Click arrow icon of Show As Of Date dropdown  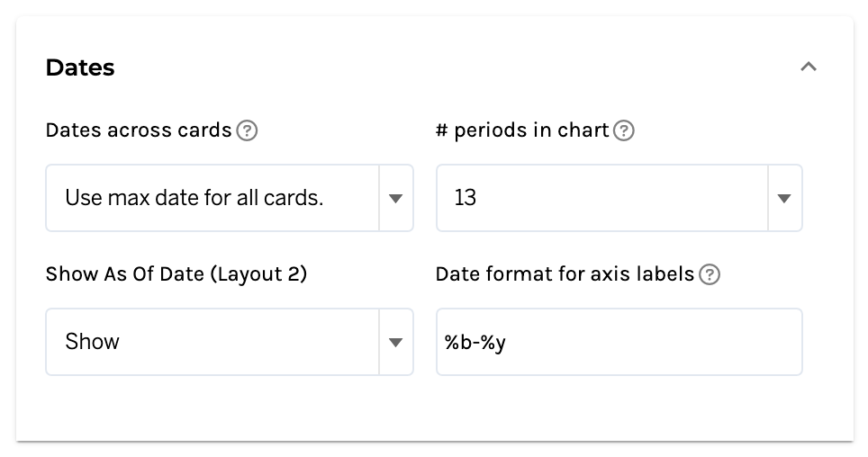coord(395,342)
